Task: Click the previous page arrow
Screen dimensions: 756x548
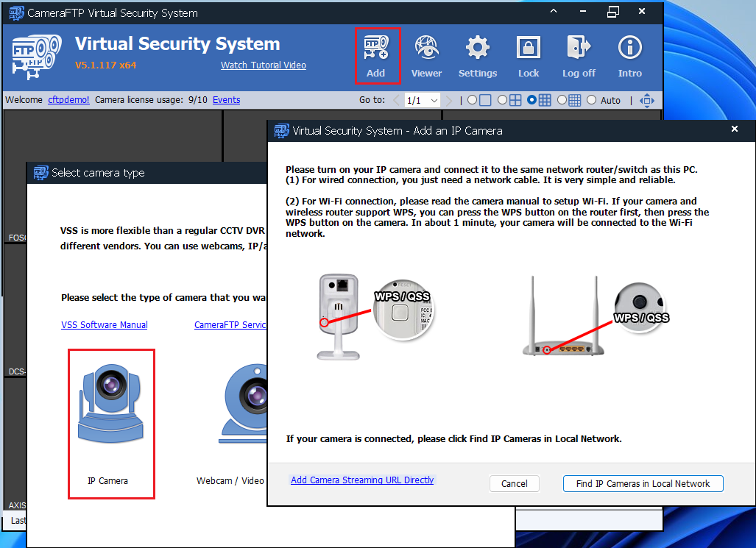Action: (x=397, y=100)
